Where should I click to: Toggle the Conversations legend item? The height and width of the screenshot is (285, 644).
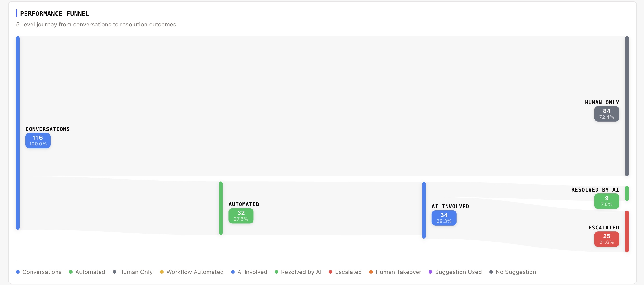pyautogui.click(x=38, y=272)
